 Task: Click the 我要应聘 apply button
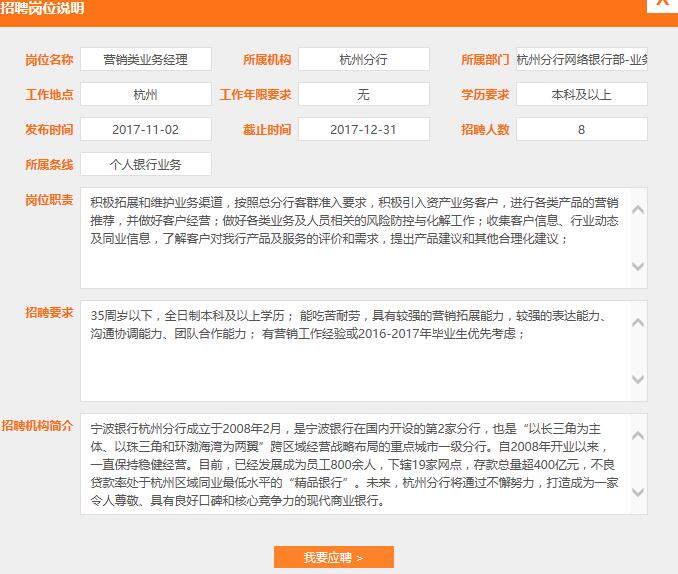pos(334,557)
